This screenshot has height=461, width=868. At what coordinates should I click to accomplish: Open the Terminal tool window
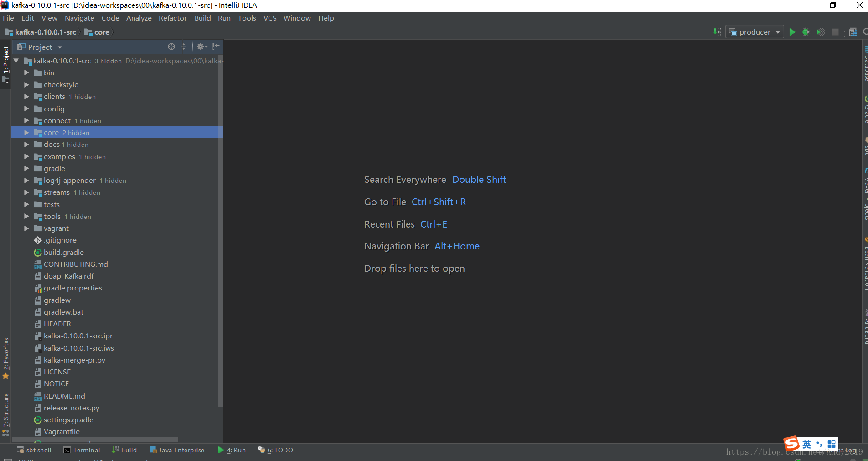tap(82, 450)
